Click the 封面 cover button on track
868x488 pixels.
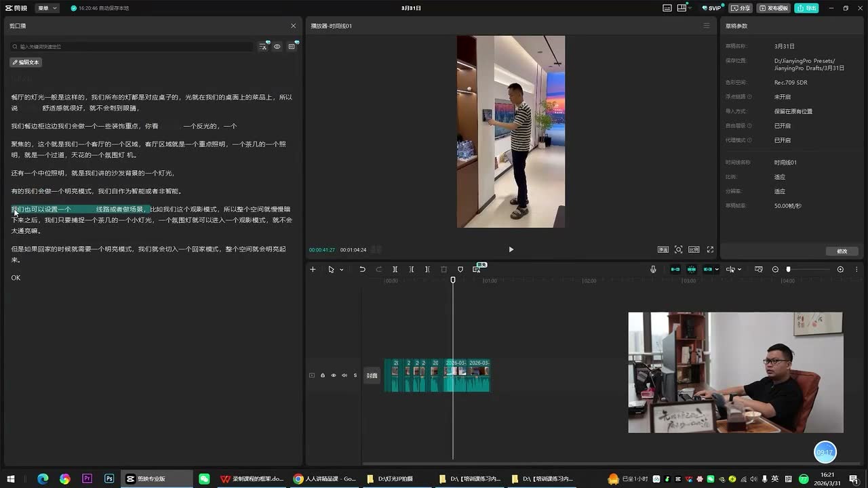372,375
